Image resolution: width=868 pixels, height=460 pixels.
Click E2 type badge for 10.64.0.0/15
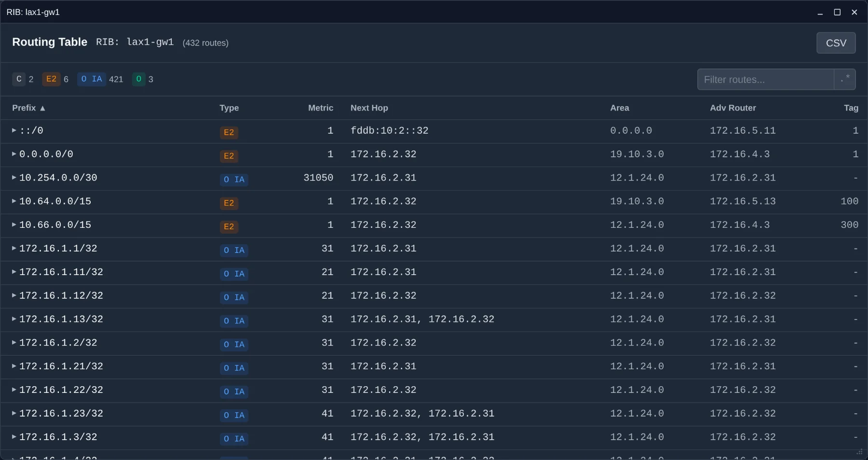229,203
